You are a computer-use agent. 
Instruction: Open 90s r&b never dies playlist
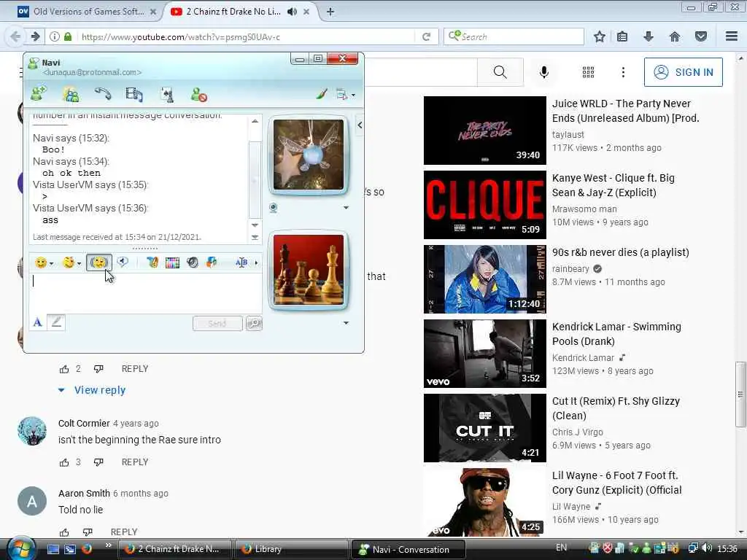(x=485, y=279)
